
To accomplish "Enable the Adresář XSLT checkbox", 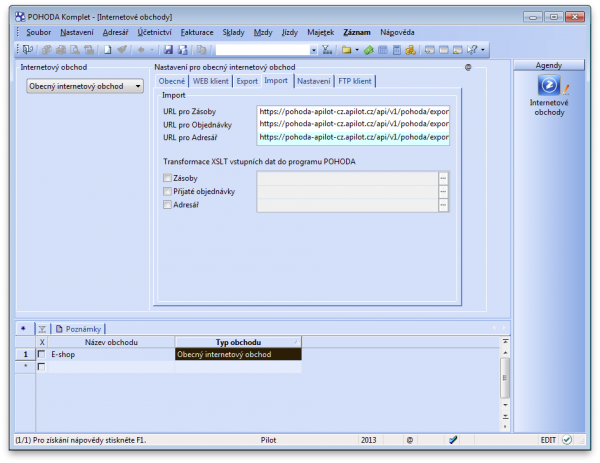I will point(167,205).
